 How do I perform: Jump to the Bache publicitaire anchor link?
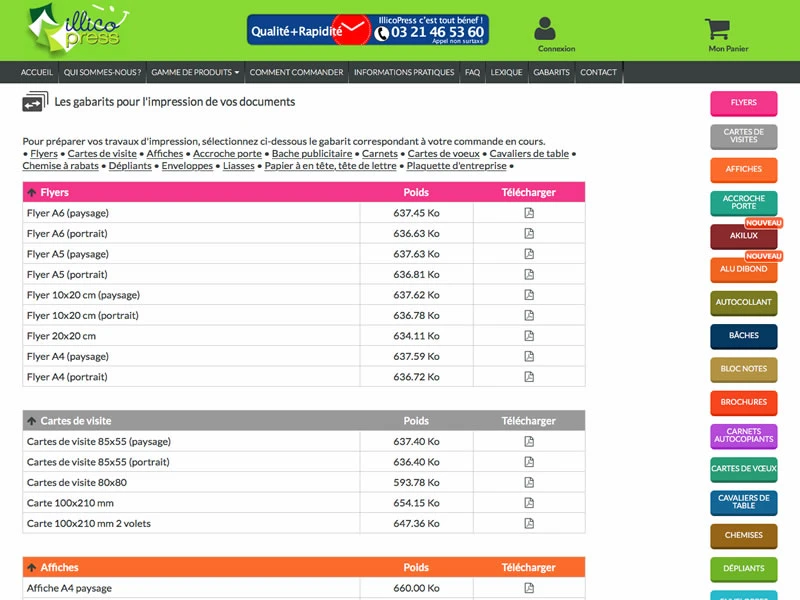coord(312,154)
